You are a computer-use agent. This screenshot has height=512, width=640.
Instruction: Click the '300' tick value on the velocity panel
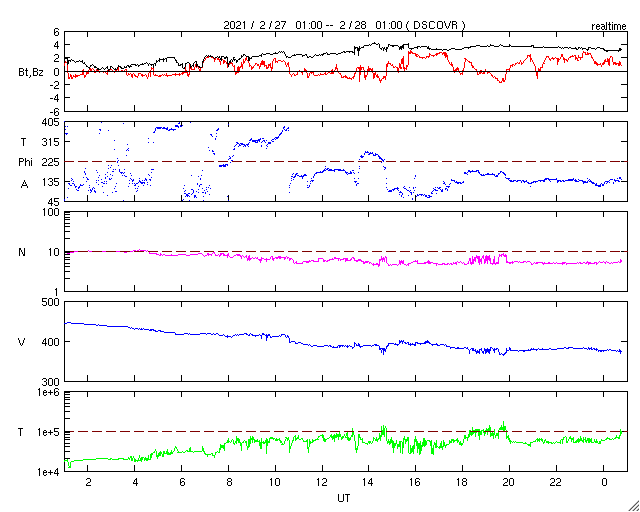pos(51,382)
